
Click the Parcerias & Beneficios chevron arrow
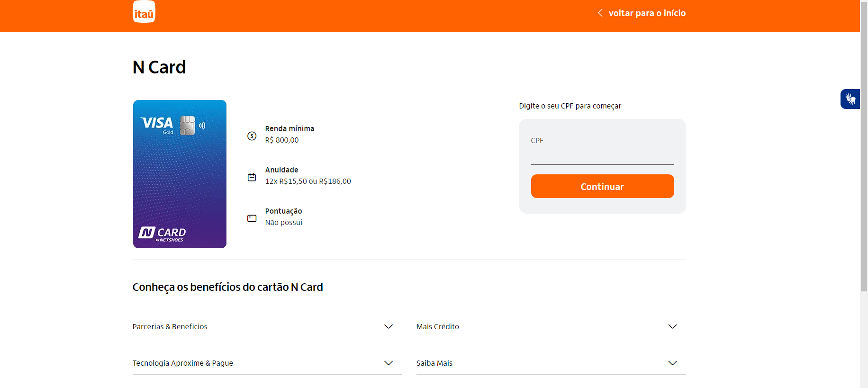tap(389, 326)
